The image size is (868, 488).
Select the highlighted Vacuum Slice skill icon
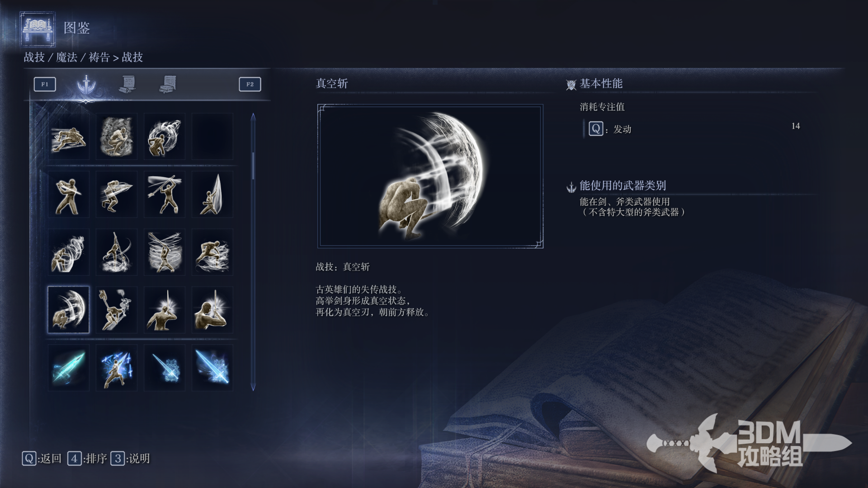coord(69,310)
